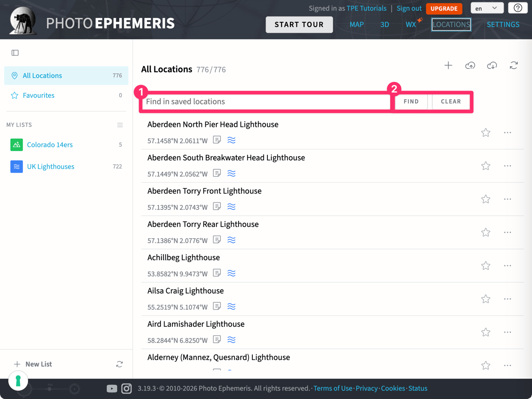The height and width of the screenshot is (399, 532).
Task: Collapse the sidebar panel icon
Action: (x=15, y=53)
